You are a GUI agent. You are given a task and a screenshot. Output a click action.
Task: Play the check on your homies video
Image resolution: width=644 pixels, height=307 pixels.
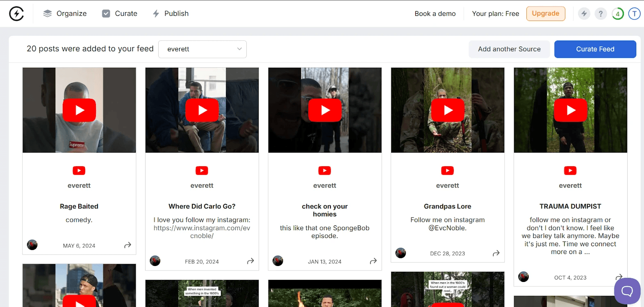(x=325, y=110)
